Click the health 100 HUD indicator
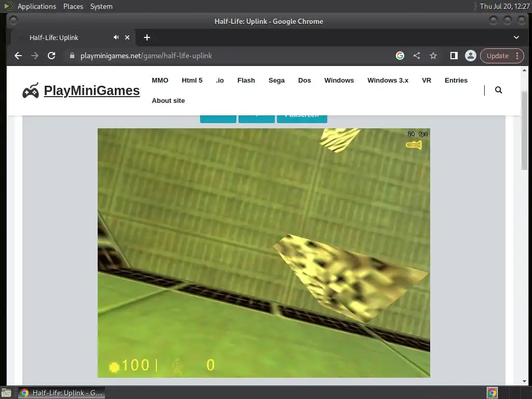 [129, 365]
